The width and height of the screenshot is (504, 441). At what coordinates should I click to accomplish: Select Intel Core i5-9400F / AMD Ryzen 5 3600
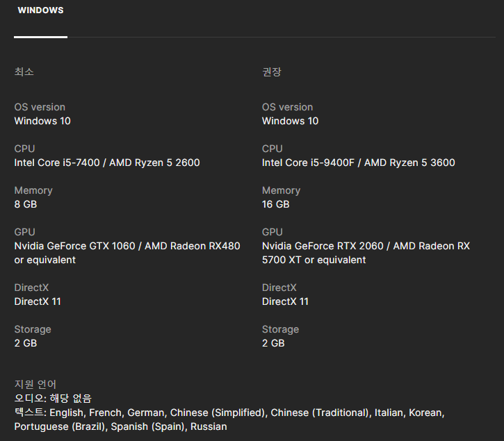click(x=359, y=163)
